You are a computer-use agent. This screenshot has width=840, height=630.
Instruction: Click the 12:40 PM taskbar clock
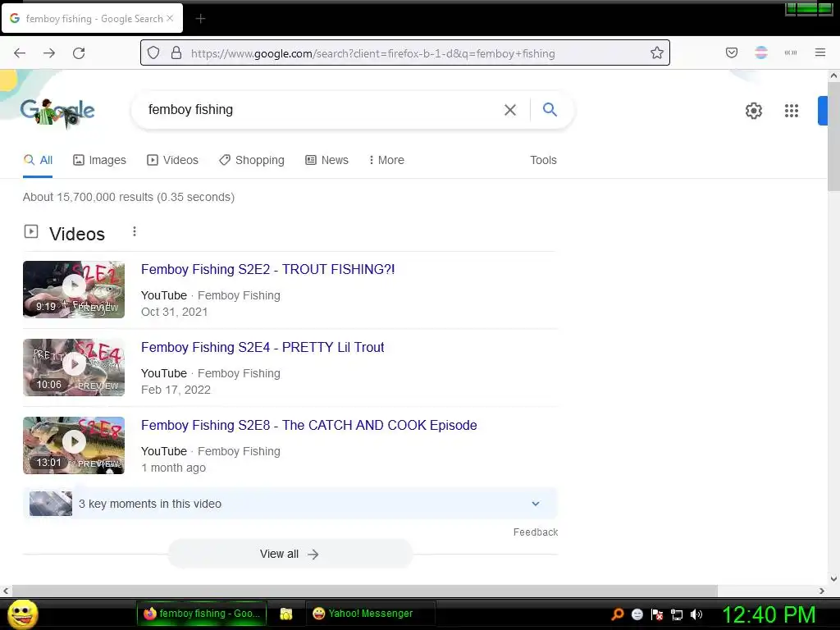pyautogui.click(x=769, y=614)
